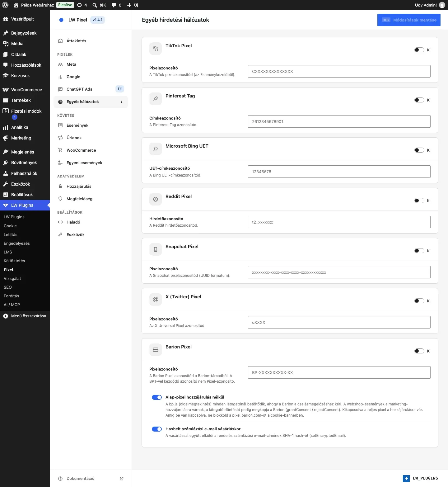Image resolution: width=448 pixels, height=487 pixels.
Task: Enable the Snapchat Pixel toggle
Action: click(419, 251)
